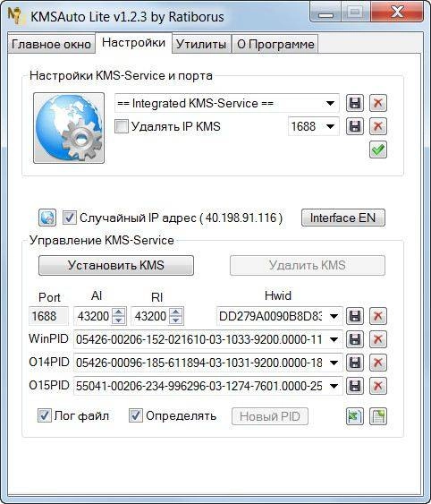Click the green export icon near Новый PID
This screenshot has width=431, height=504.
pyautogui.click(x=355, y=416)
